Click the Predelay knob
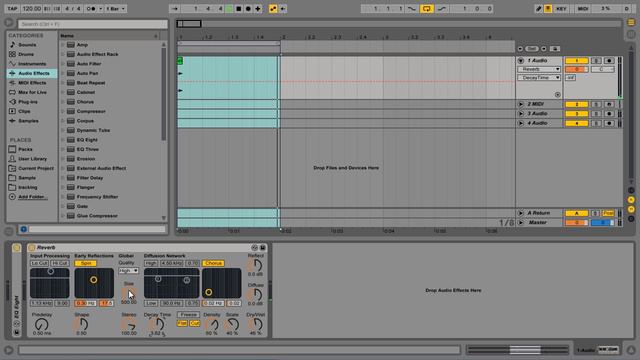Screen dimensions: 640x360 (42, 324)
